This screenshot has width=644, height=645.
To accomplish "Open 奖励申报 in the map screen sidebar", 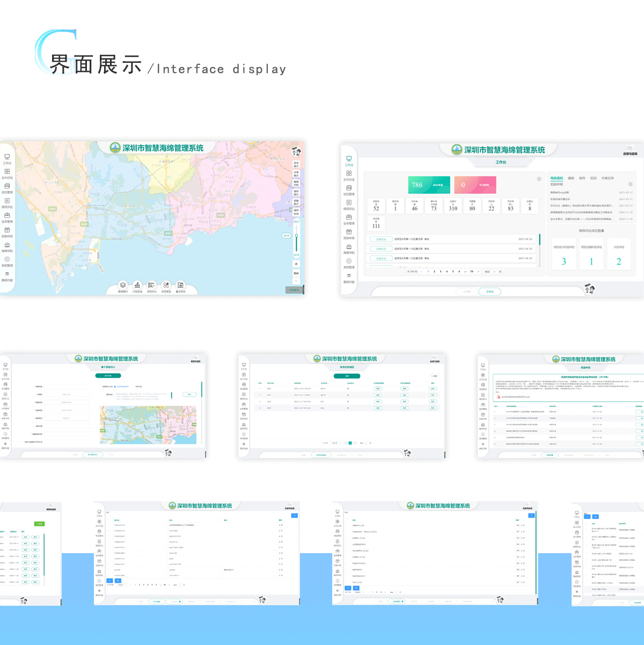I will point(7,232).
